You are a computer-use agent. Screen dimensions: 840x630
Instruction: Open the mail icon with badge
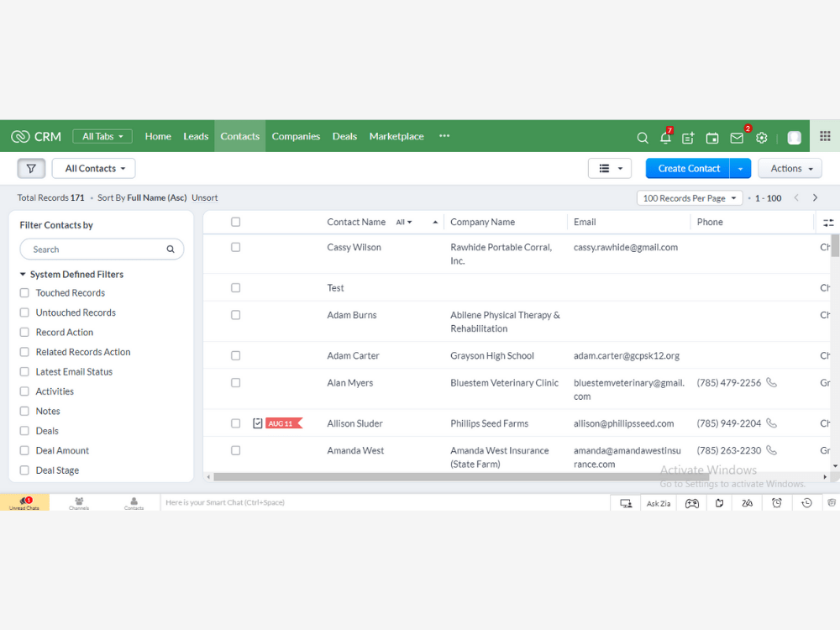pyautogui.click(x=737, y=138)
